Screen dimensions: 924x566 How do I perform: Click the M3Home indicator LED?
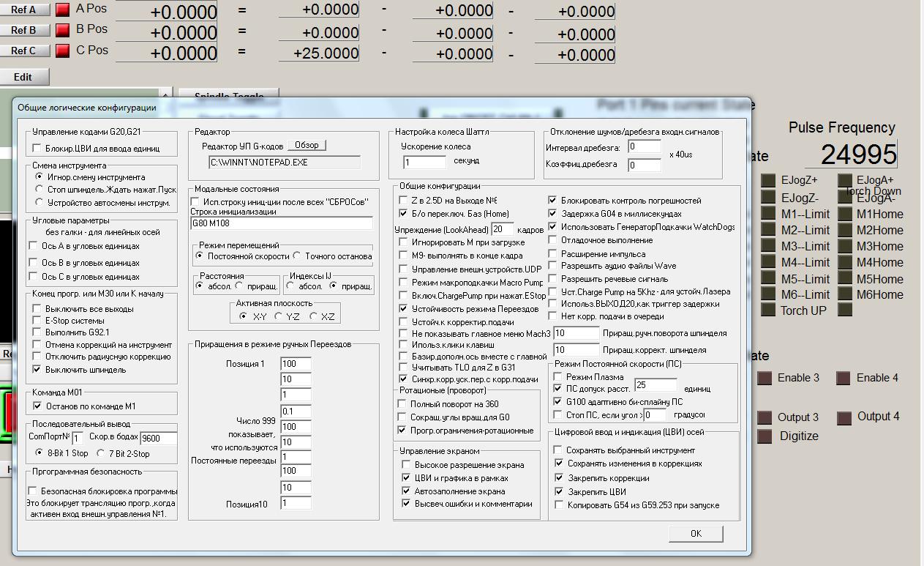(844, 246)
